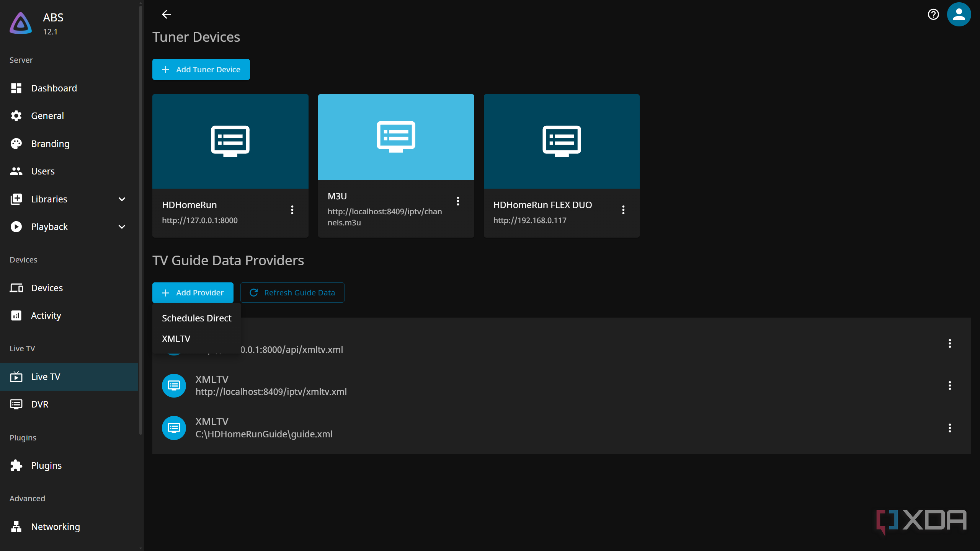This screenshot has width=980, height=551.
Task: Click the M3U tuner card thumbnail
Action: click(396, 137)
